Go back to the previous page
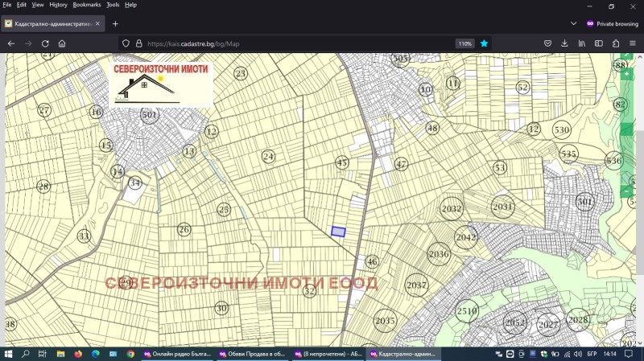The width and height of the screenshot is (644, 361). tap(11, 43)
